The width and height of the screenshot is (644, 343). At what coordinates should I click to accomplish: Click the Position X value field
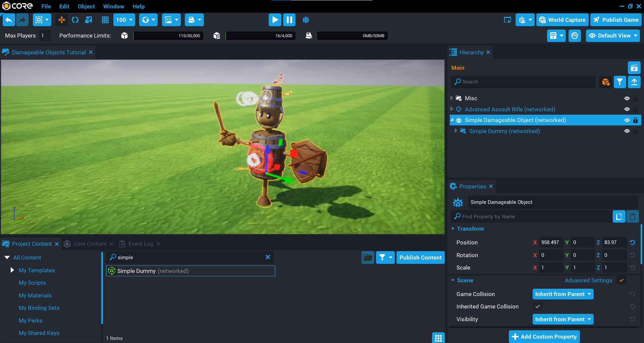(x=551, y=242)
